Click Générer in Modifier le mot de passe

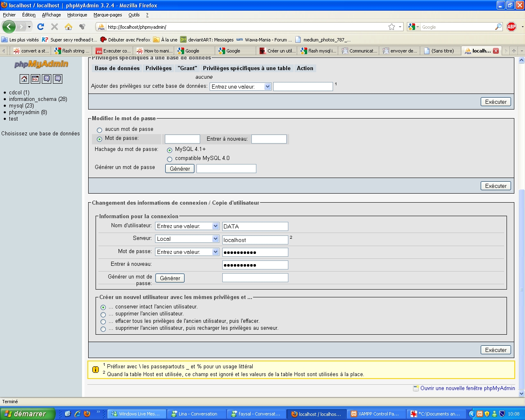(x=180, y=169)
